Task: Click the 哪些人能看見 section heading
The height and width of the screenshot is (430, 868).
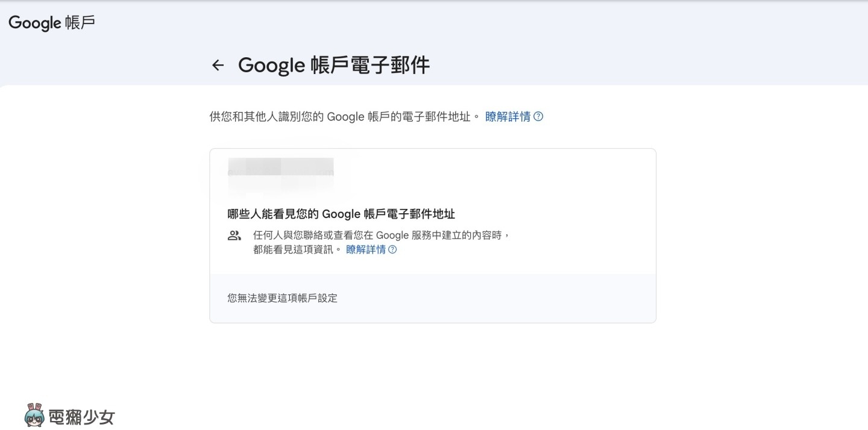Action: coord(342,214)
